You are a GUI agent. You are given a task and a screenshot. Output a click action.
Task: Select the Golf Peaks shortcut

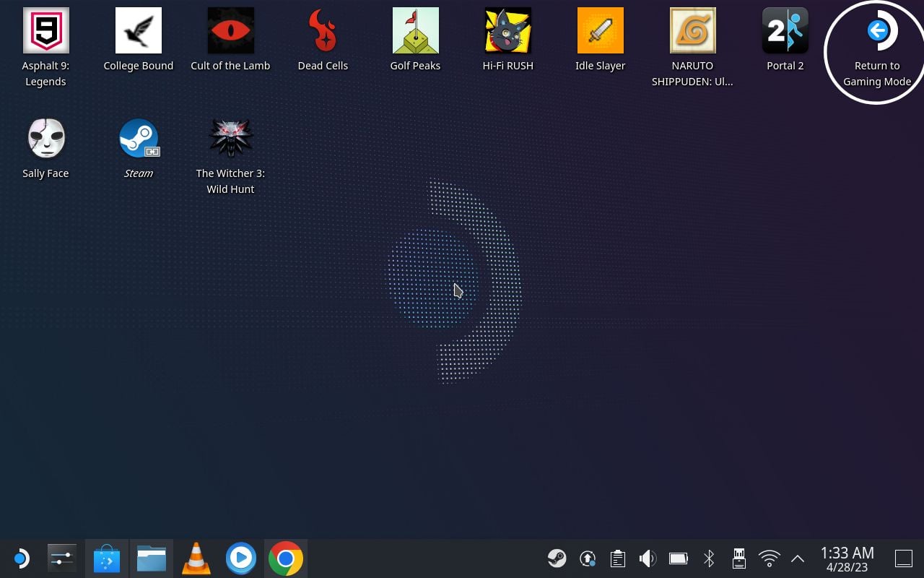416,31
